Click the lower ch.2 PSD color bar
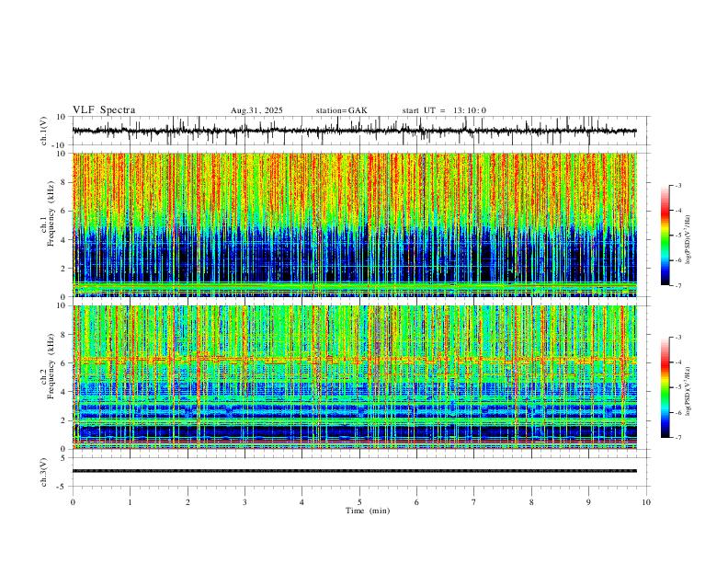Viewport: 728px width, 563px height. (x=665, y=387)
